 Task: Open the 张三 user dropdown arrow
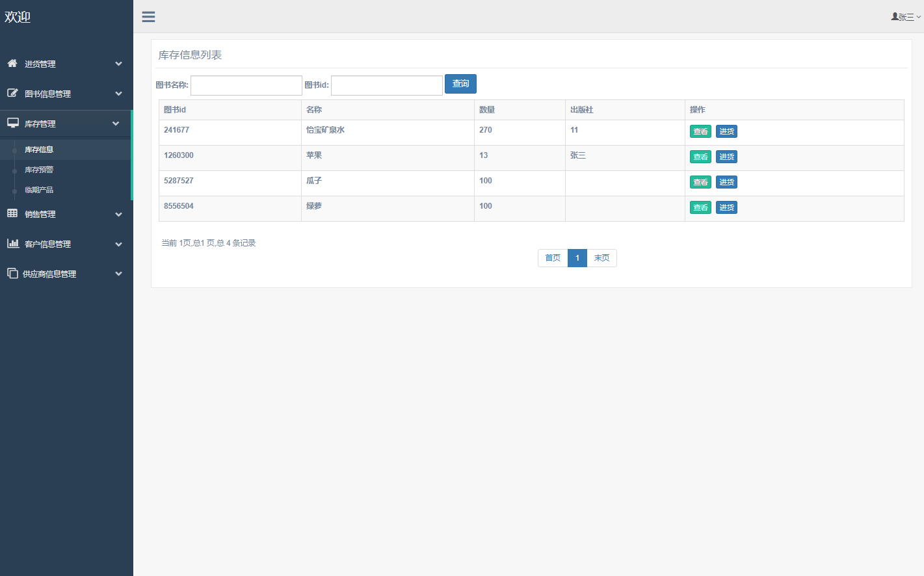click(918, 18)
